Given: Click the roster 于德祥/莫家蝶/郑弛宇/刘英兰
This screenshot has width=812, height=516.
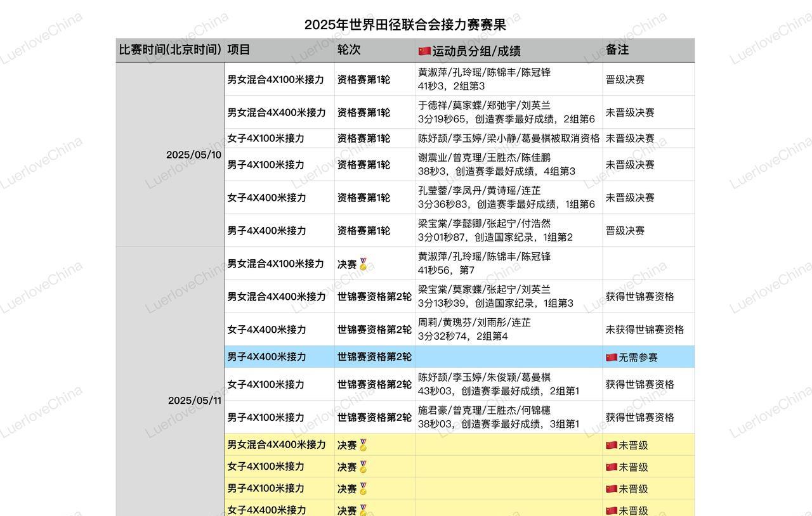Looking at the screenshot, I should [484, 105].
